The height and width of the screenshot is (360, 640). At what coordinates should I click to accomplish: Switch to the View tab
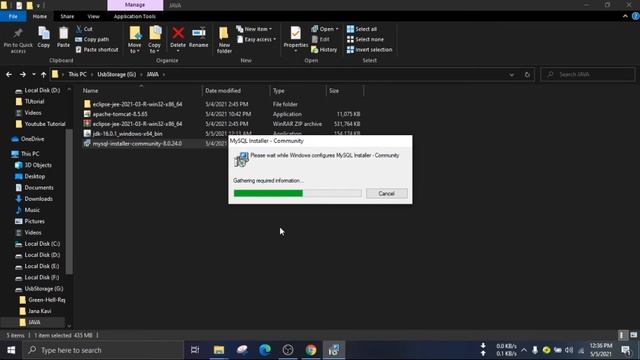point(93,16)
